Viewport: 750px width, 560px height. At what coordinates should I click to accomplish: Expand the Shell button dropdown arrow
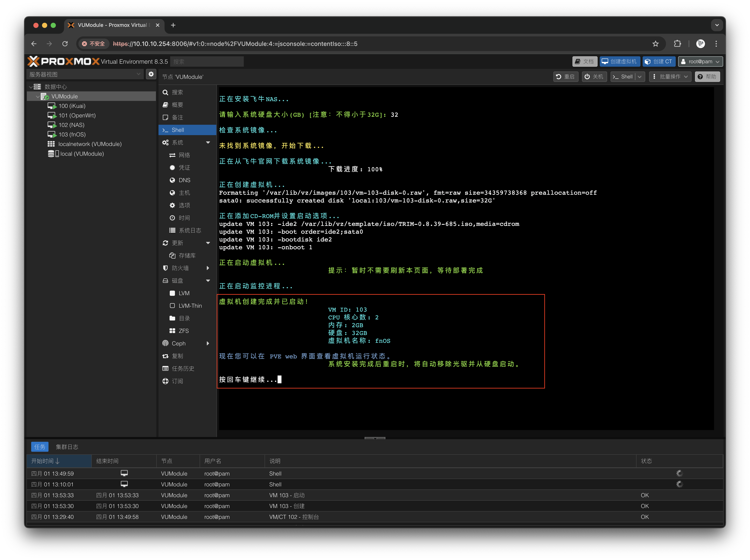click(640, 77)
